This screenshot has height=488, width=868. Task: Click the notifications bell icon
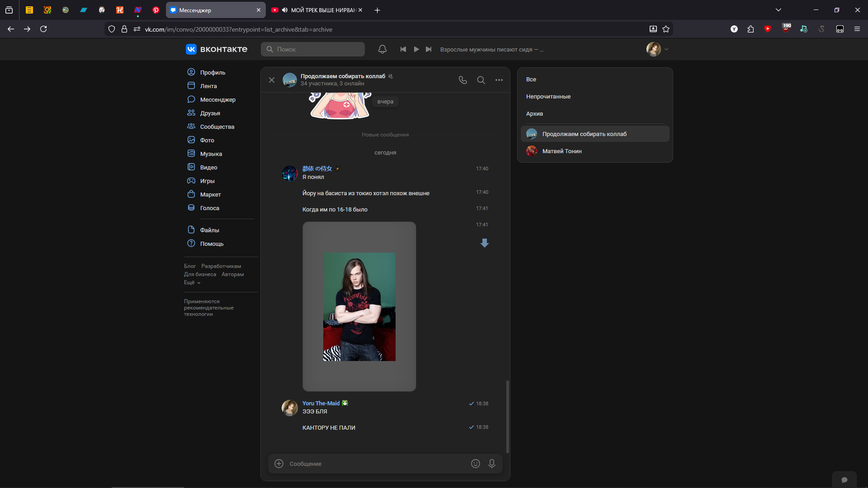[x=382, y=49]
